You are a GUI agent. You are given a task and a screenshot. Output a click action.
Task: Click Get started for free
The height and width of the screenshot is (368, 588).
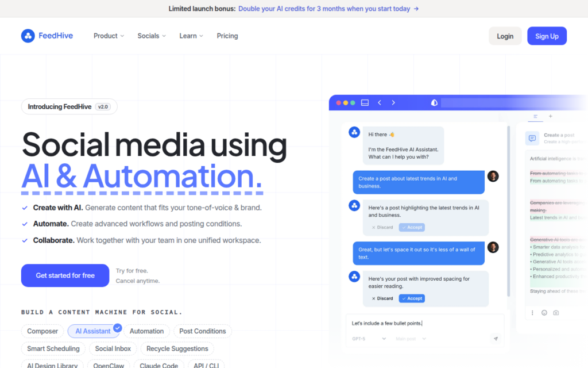coord(65,275)
